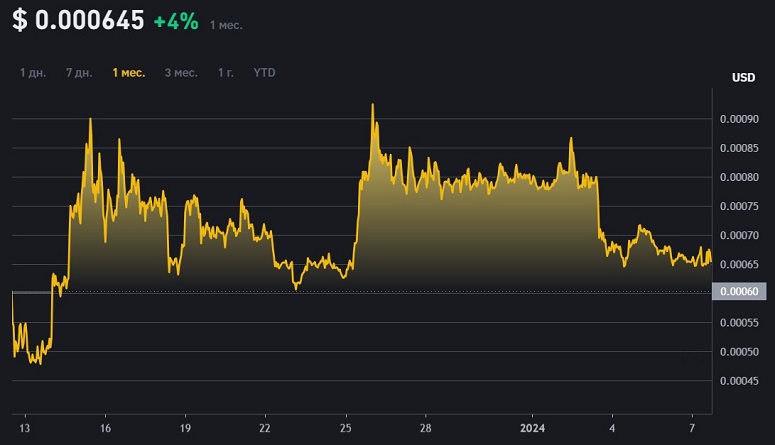Image resolution: width=775 pixels, height=445 pixels.
Task: Click the USD currency label
Action: [x=743, y=78]
